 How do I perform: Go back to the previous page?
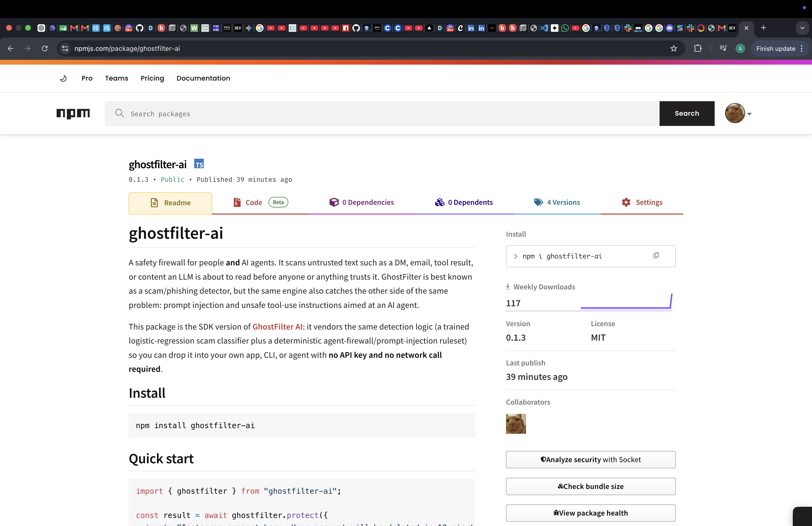point(11,48)
